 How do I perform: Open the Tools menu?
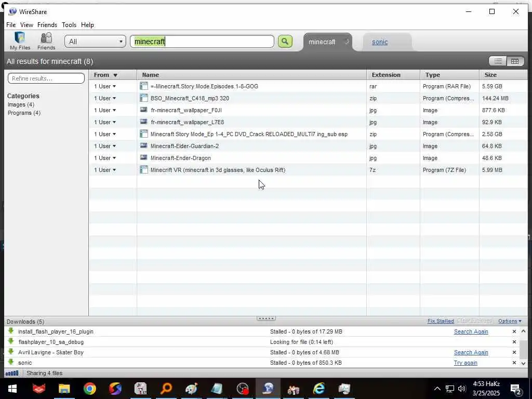(x=69, y=25)
